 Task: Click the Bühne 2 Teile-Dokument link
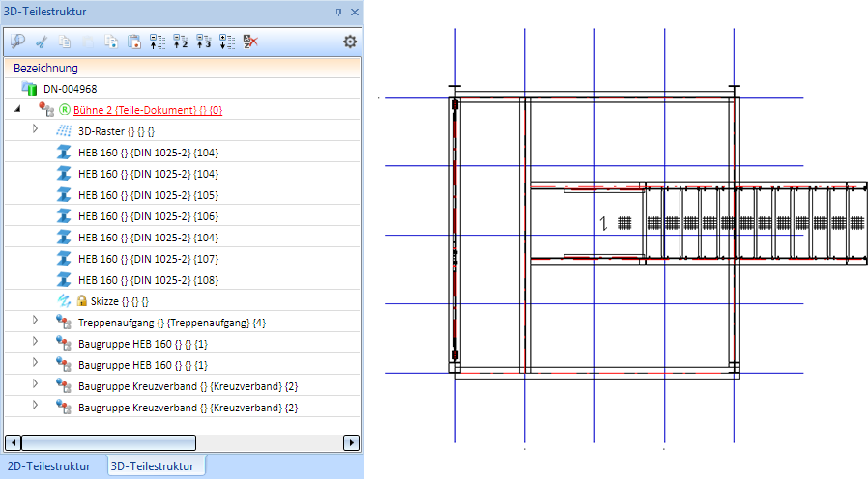(148, 110)
